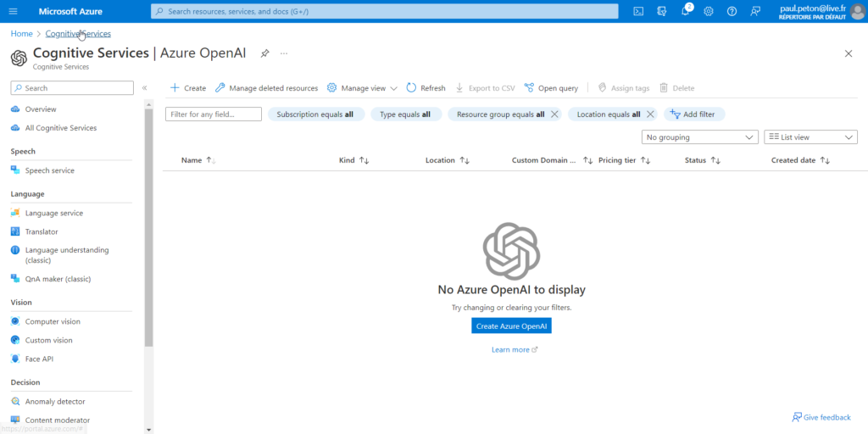Open the ellipsis more options menu

click(x=284, y=53)
